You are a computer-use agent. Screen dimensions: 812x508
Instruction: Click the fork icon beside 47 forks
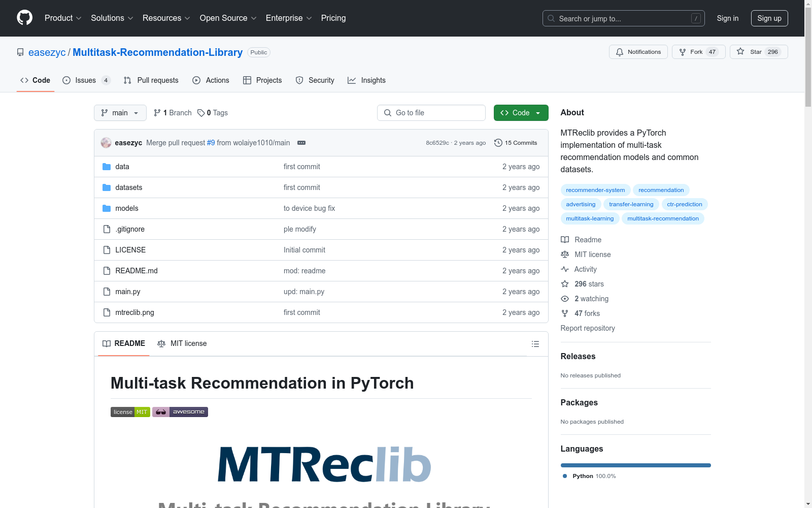pyautogui.click(x=565, y=313)
